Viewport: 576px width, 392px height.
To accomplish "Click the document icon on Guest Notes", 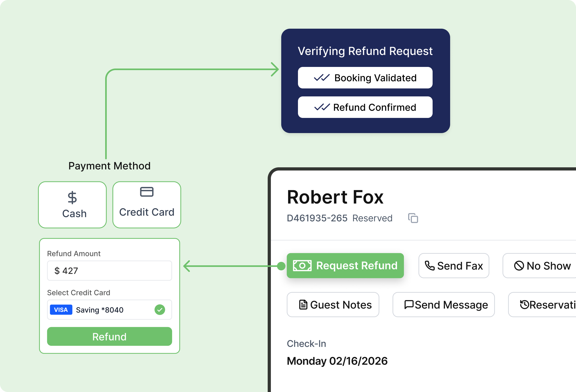I will click(x=303, y=305).
